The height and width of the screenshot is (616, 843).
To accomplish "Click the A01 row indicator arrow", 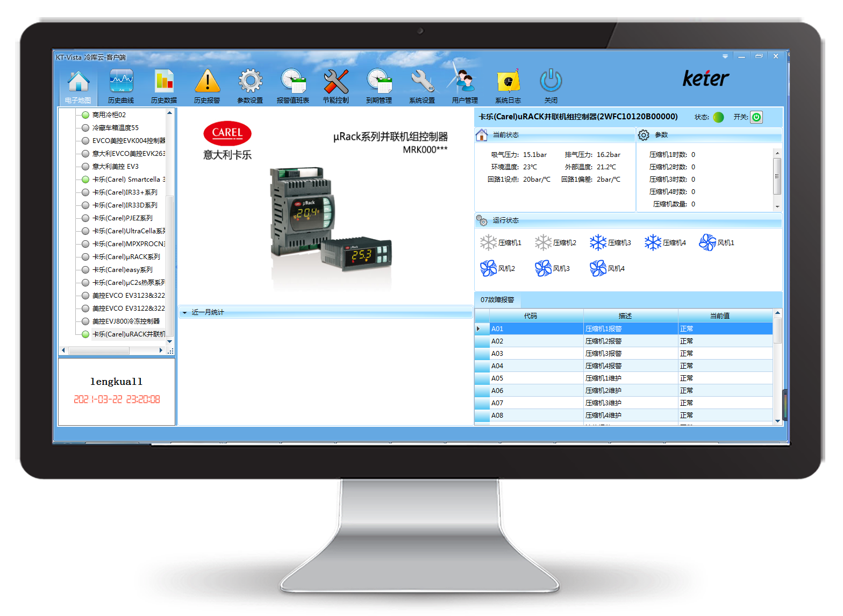I will [x=478, y=329].
